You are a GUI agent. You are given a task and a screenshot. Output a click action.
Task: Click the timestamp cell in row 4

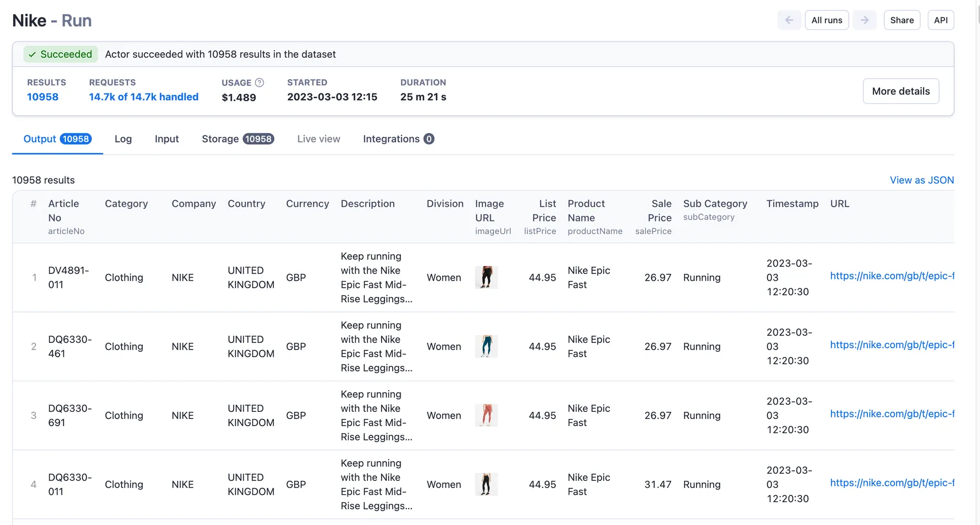click(789, 485)
